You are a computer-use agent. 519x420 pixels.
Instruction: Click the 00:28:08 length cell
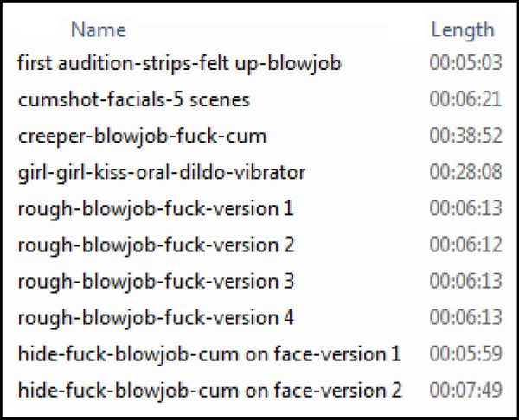(465, 172)
